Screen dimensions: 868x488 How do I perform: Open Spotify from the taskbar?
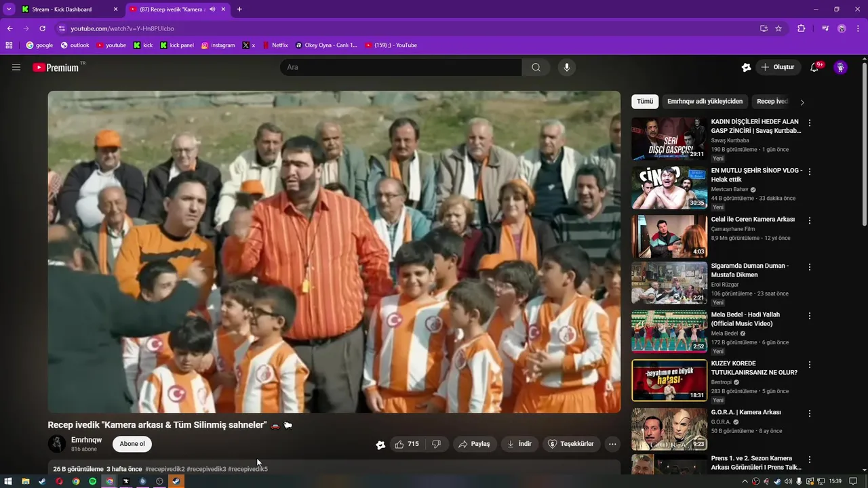(x=93, y=481)
